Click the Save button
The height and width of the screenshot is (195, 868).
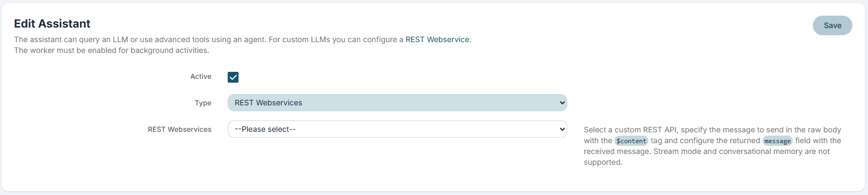[x=832, y=25]
